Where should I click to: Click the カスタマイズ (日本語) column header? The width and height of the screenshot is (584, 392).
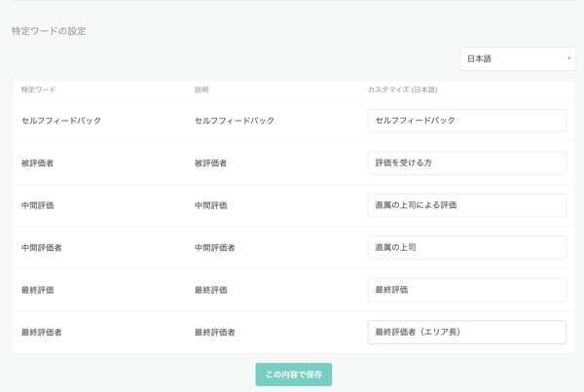click(402, 90)
